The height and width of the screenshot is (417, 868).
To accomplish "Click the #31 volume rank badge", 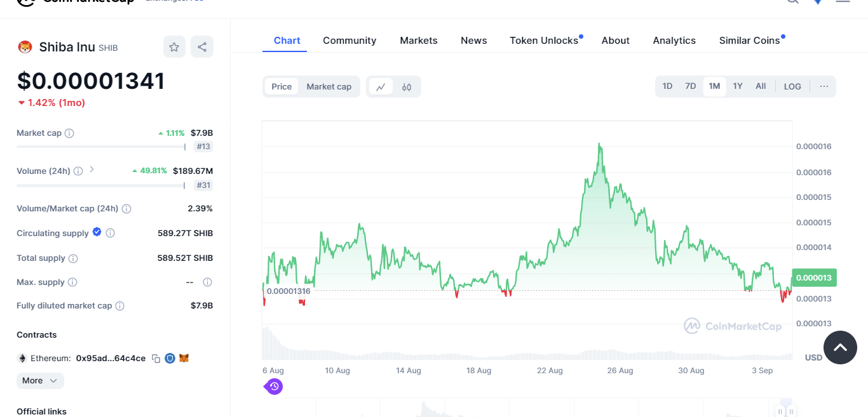I will (x=203, y=185).
